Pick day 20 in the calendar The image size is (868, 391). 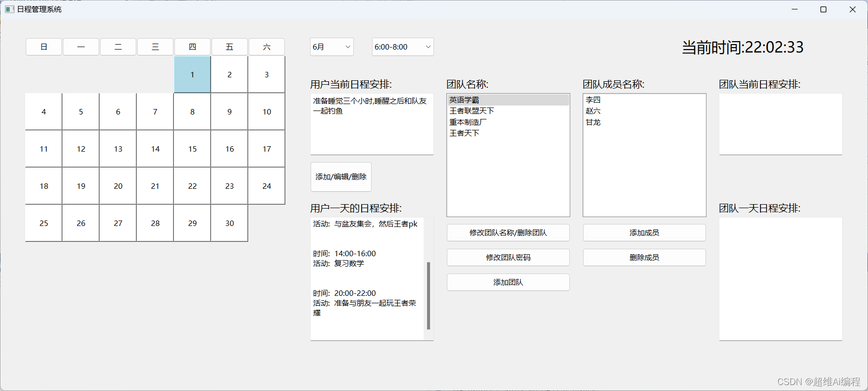tap(118, 186)
